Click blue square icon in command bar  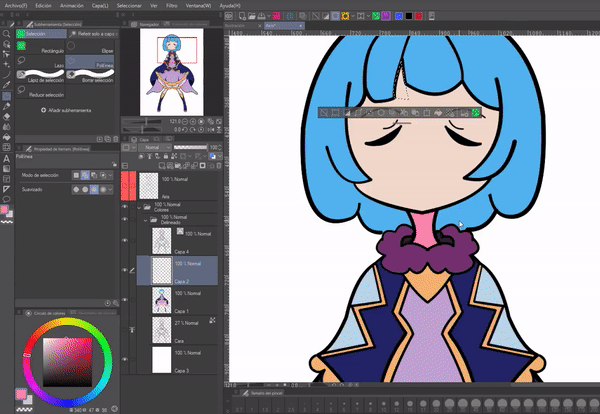[399, 16]
